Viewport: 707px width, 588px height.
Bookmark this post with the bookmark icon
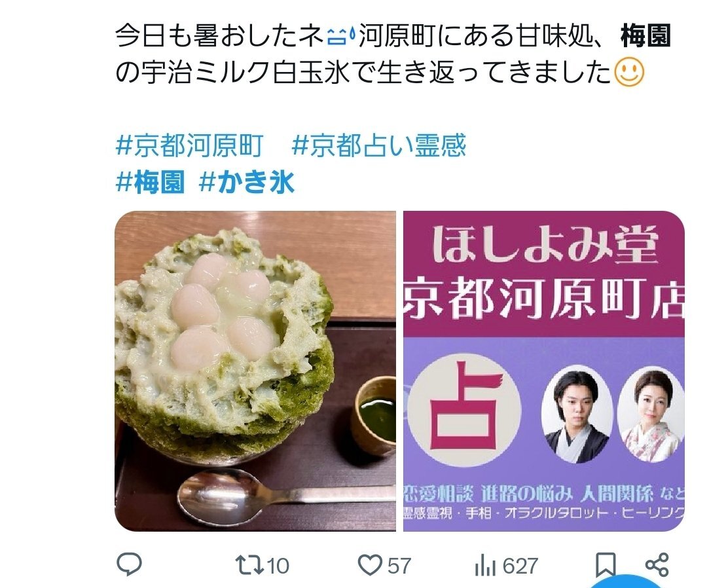[x=605, y=565]
